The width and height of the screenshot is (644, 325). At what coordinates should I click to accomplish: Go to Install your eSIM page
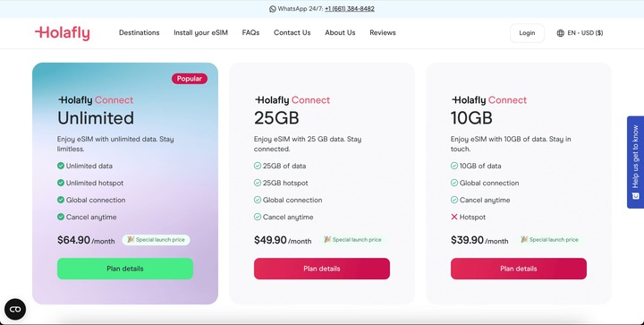pyautogui.click(x=200, y=32)
